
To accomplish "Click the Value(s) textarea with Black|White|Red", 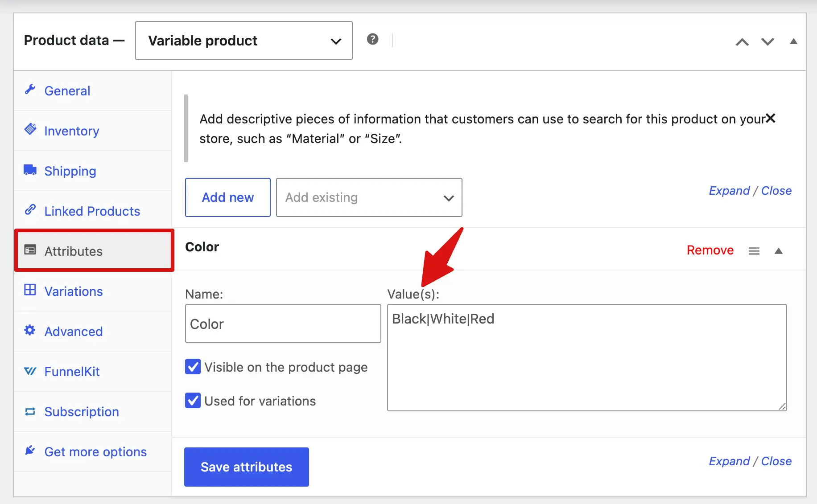I will click(x=587, y=357).
